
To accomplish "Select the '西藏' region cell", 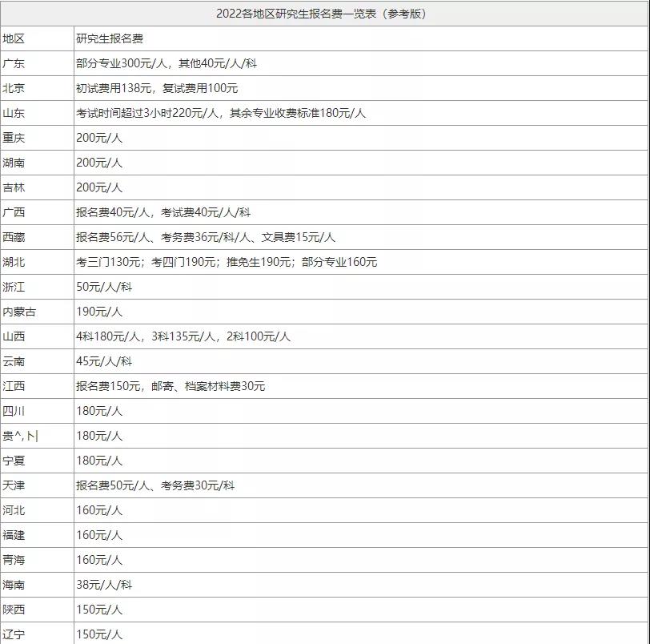I will pyautogui.click(x=13, y=237).
